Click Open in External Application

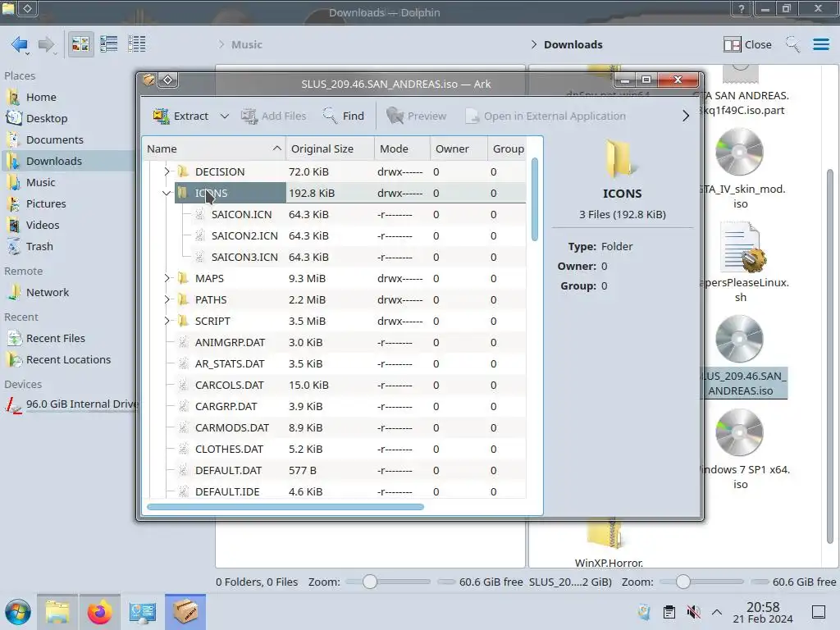(546, 116)
